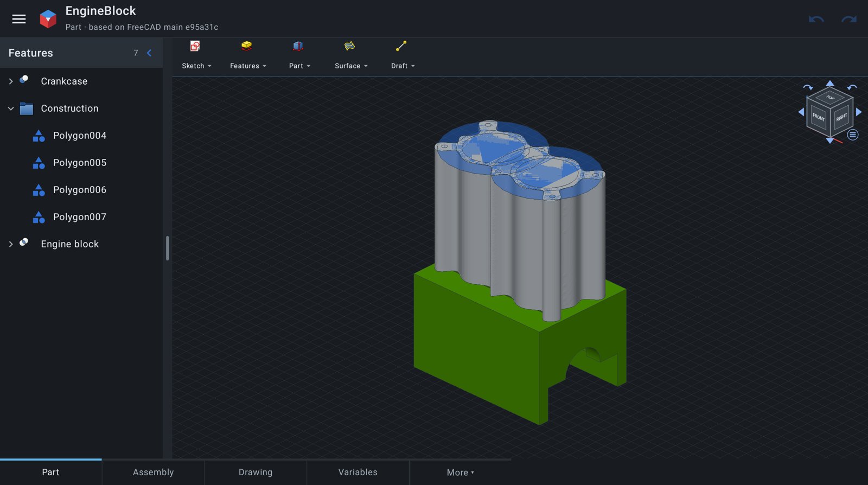Turn view with navigation cube right arrow
This screenshot has width=868, height=485.
click(859, 112)
